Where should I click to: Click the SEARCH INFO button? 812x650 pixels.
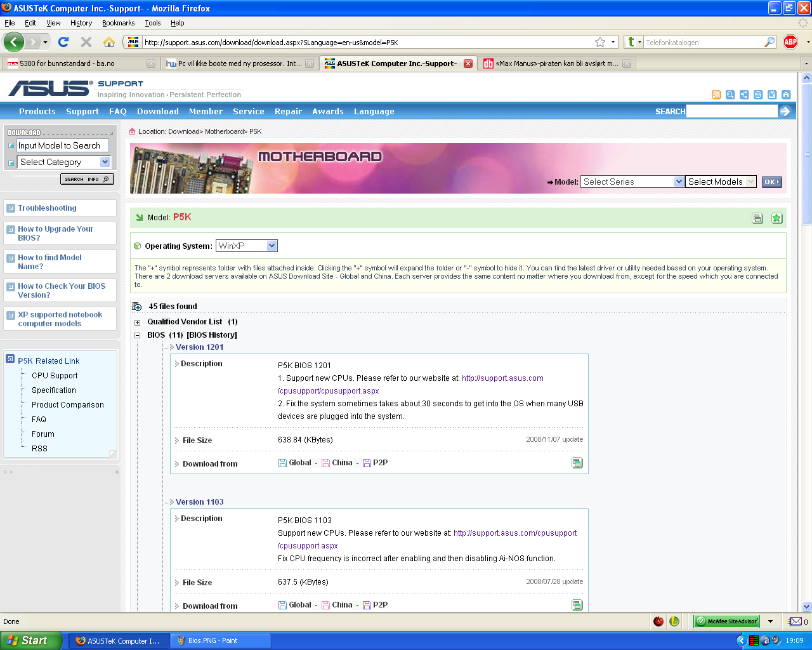[x=87, y=179]
